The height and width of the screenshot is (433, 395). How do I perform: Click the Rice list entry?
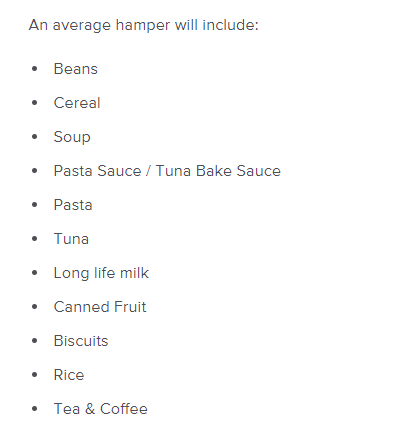tap(69, 375)
